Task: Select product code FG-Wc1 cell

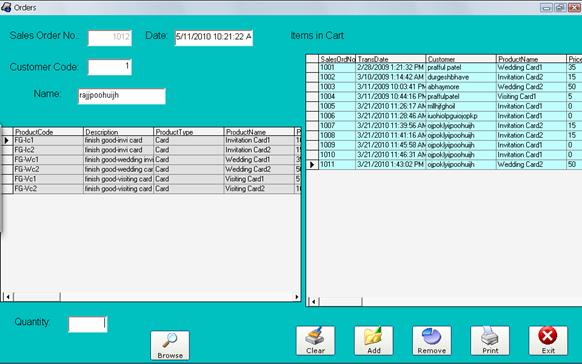Action: pyautogui.click(x=48, y=160)
